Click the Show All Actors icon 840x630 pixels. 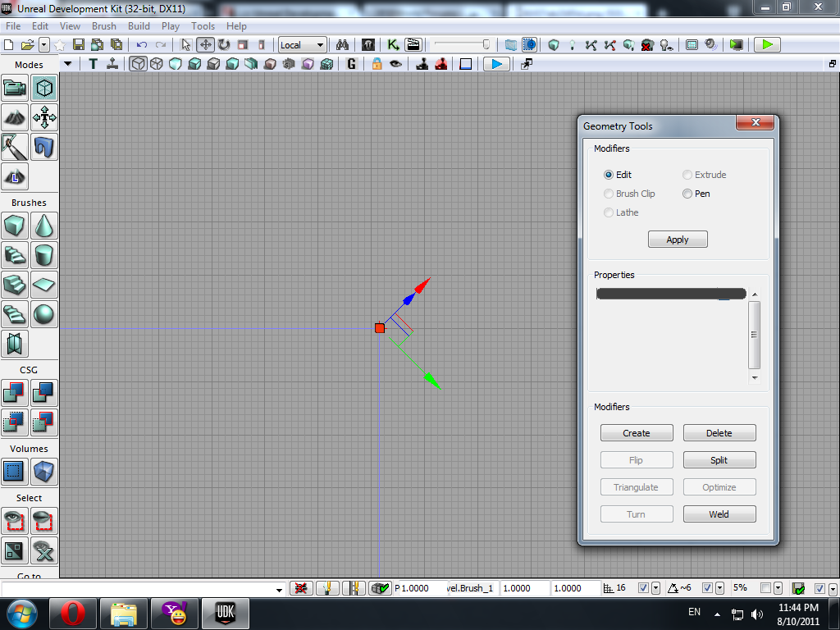pyautogui.click(x=44, y=550)
